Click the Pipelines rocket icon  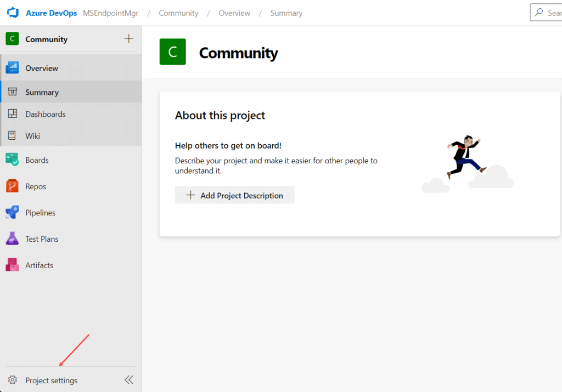tap(12, 212)
